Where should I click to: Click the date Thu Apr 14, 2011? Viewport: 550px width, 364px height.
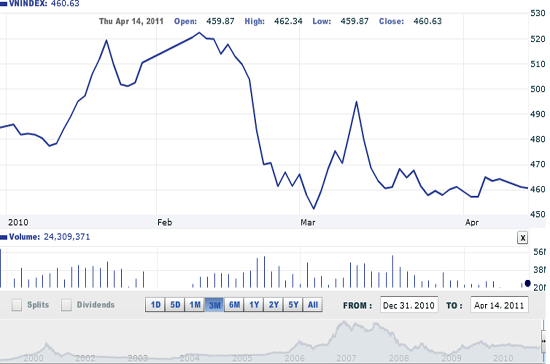point(131,21)
